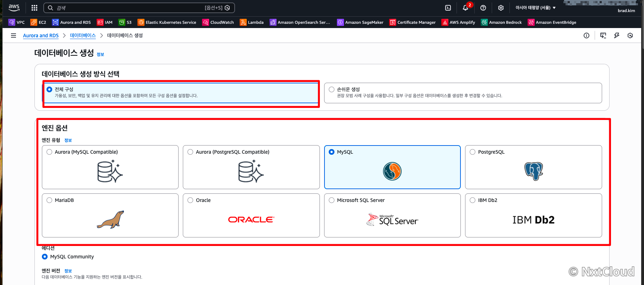Viewport: 644px width, 285px height.
Task: Click the PostgreSQL elephant logo
Action: pos(534,171)
